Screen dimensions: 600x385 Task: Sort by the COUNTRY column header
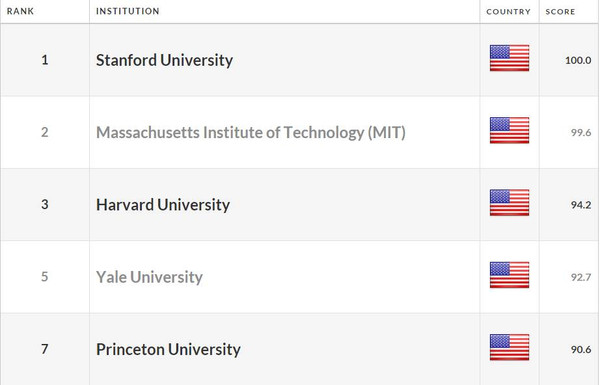[x=509, y=11]
